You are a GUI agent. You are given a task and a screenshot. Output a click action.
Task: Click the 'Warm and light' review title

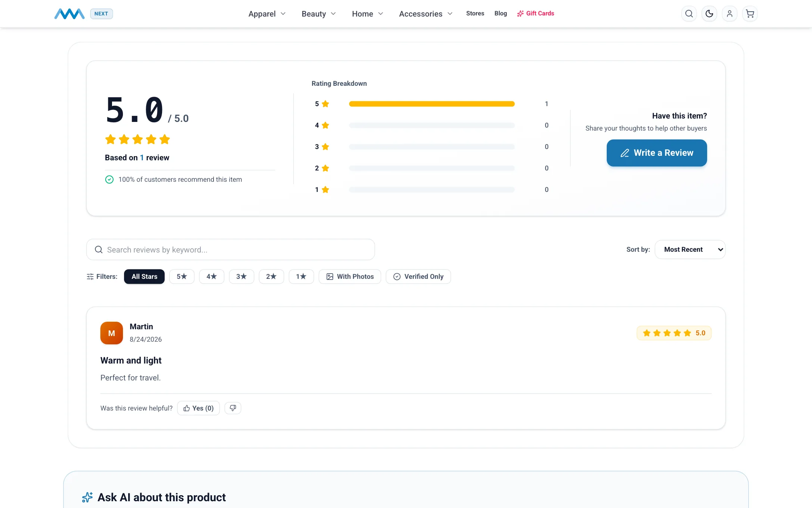(x=131, y=360)
